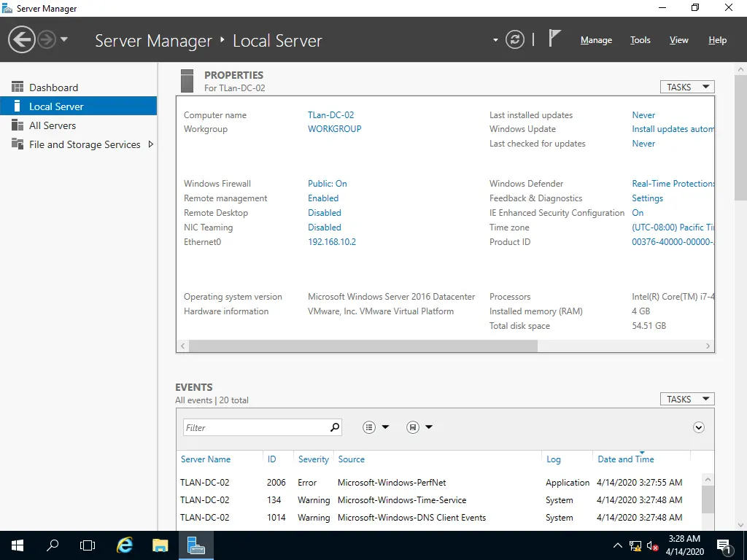Sort events by Severity column
The width and height of the screenshot is (747, 560).
[314, 459]
